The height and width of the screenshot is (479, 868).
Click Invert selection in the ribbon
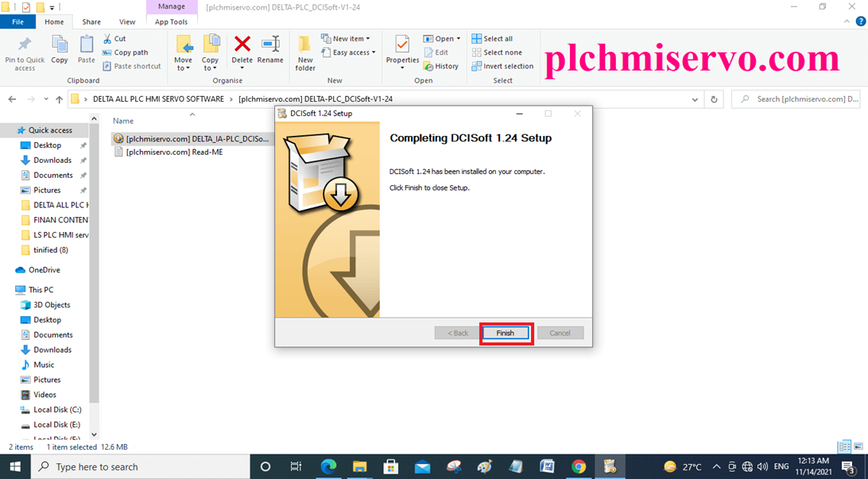[x=502, y=67]
